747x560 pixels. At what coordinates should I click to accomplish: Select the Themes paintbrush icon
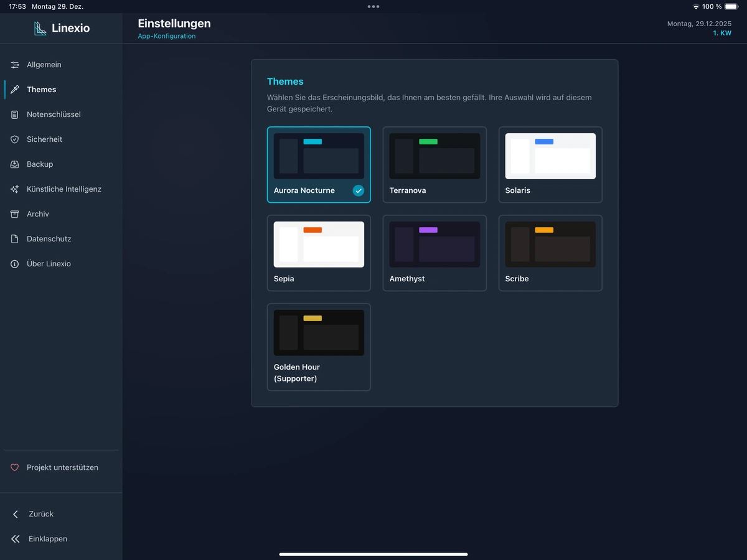(14, 89)
